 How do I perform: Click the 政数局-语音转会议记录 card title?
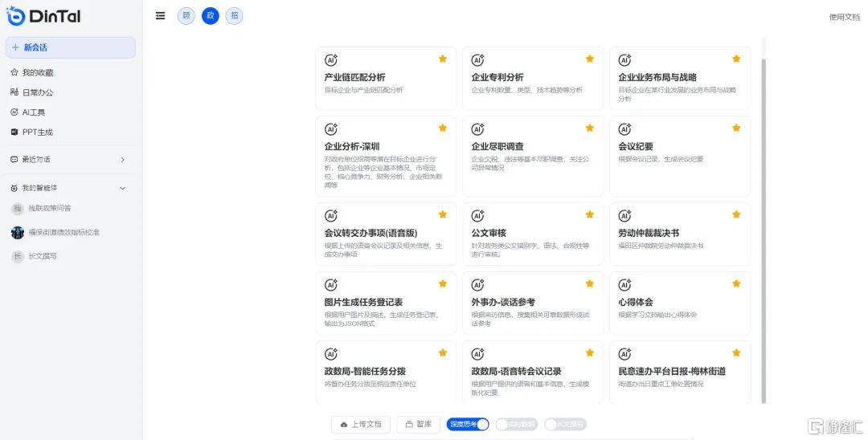point(516,372)
